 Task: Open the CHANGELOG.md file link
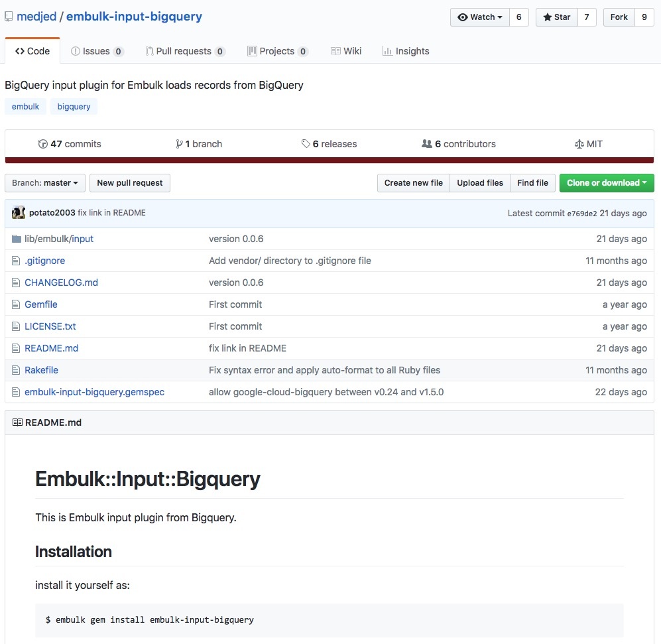point(61,283)
